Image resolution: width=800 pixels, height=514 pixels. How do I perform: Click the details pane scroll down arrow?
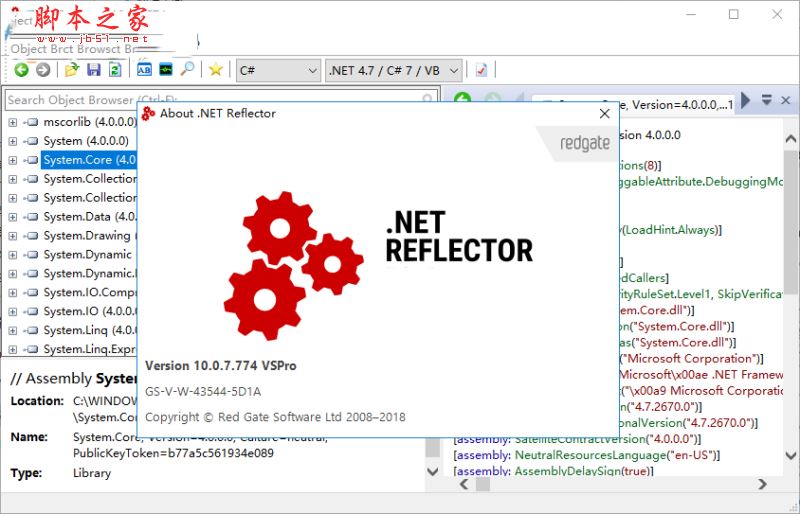coord(432,472)
